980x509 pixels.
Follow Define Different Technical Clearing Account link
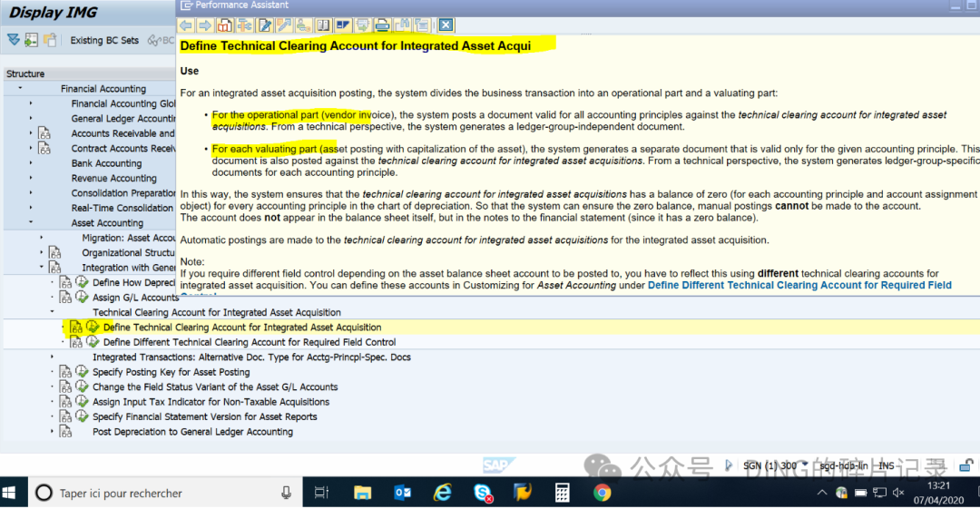(799, 285)
